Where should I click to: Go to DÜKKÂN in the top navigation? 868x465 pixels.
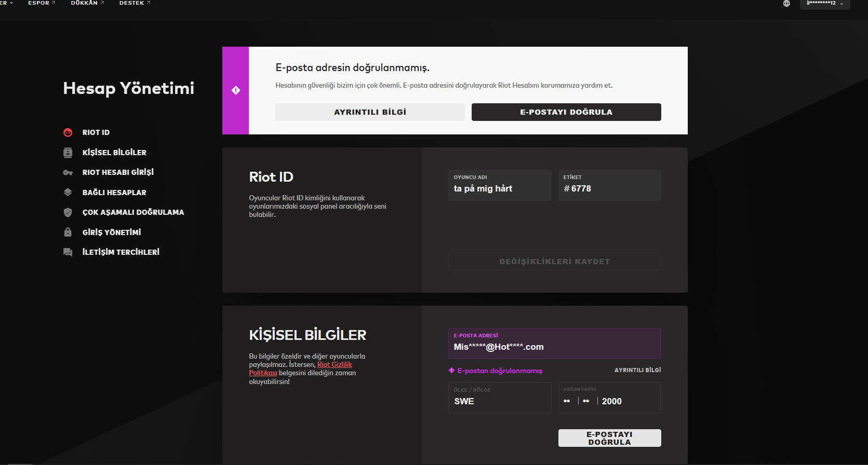pyautogui.click(x=87, y=3)
